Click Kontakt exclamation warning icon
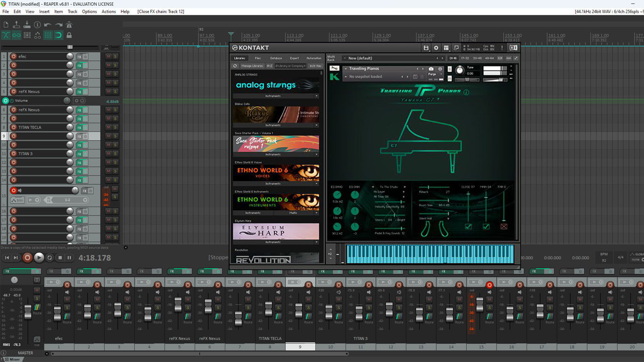Image resolution: width=644 pixels, height=362 pixels. [502, 48]
